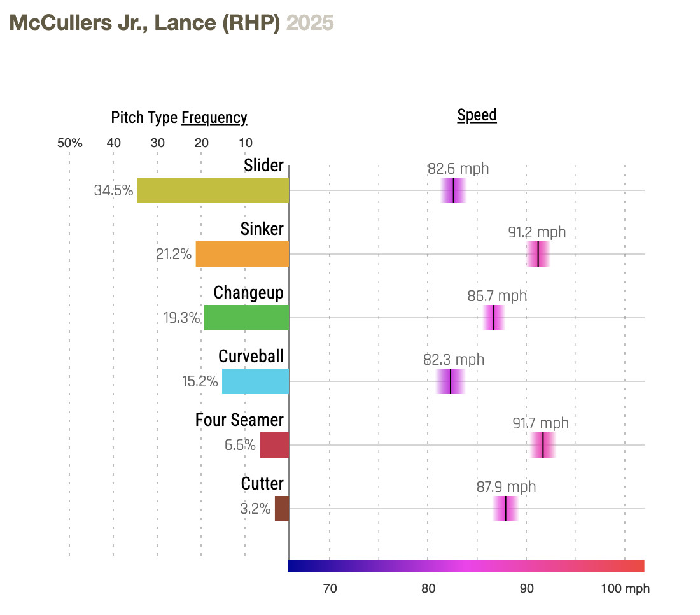This screenshot has width=700, height=615.
Task: Click the Sinker 91.2 mph speed marker
Action: [x=538, y=254]
